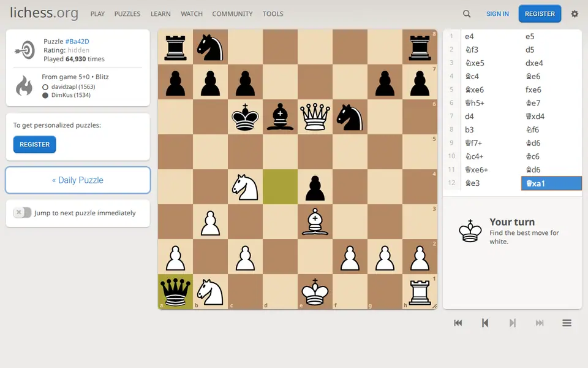The height and width of the screenshot is (368, 588).
Task: Click the black bishop on d6
Action: [280, 117]
